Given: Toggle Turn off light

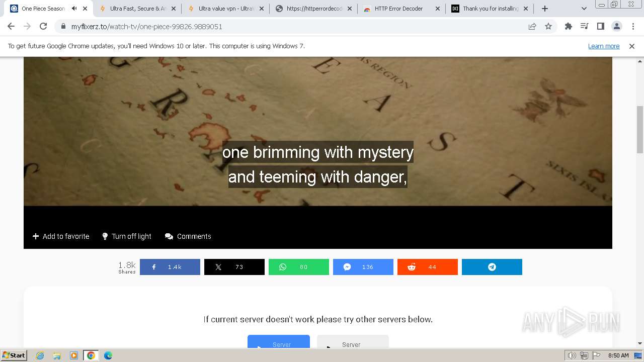Looking at the screenshot, I should [x=127, y=236].
